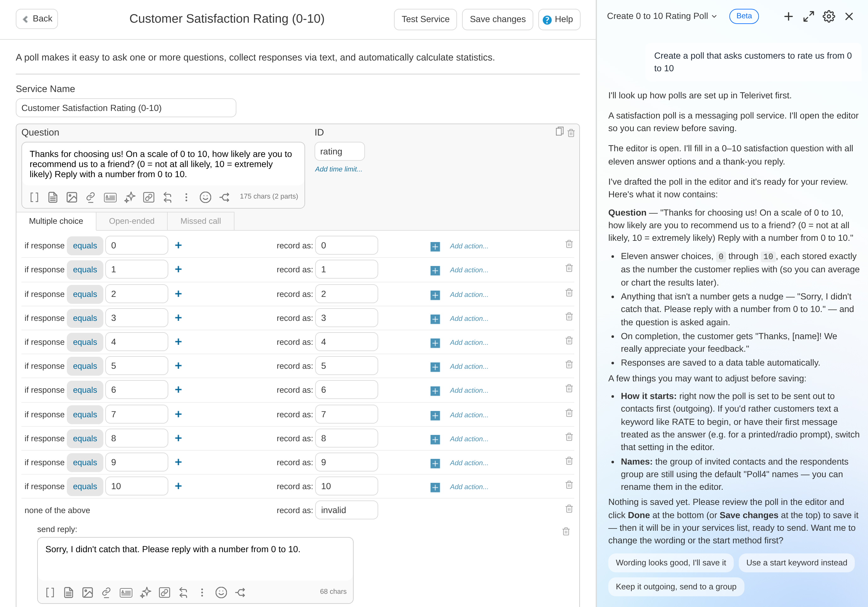868x607 pixels.
Task: Click Test Service button
Action: pos(425,19)
